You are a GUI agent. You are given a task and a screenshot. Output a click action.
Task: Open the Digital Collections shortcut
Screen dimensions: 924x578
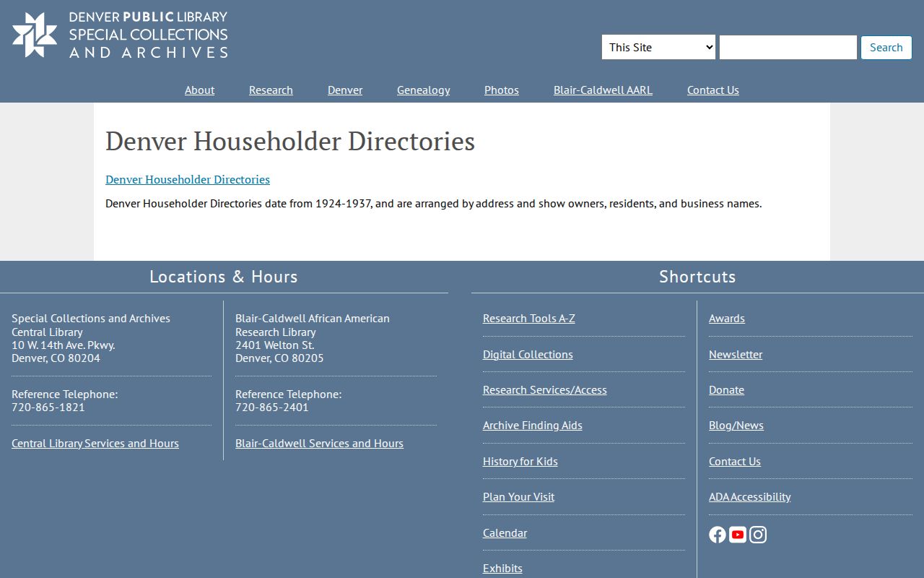(x=528, y=354)
